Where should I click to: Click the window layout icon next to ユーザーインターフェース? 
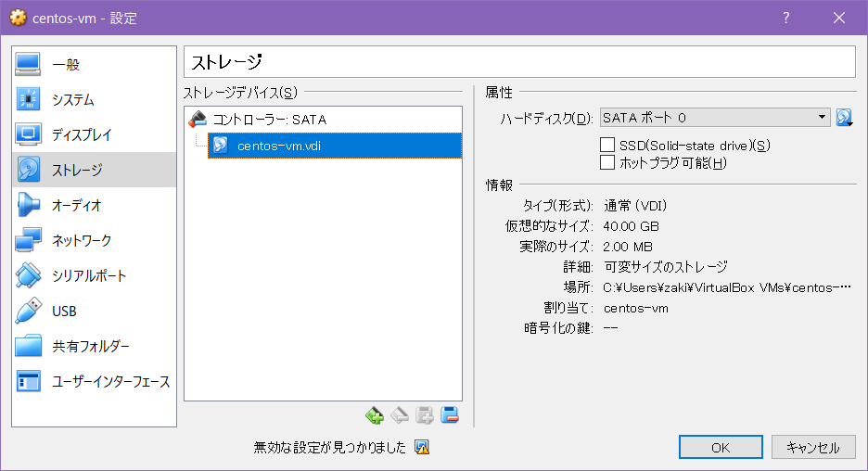28,381
